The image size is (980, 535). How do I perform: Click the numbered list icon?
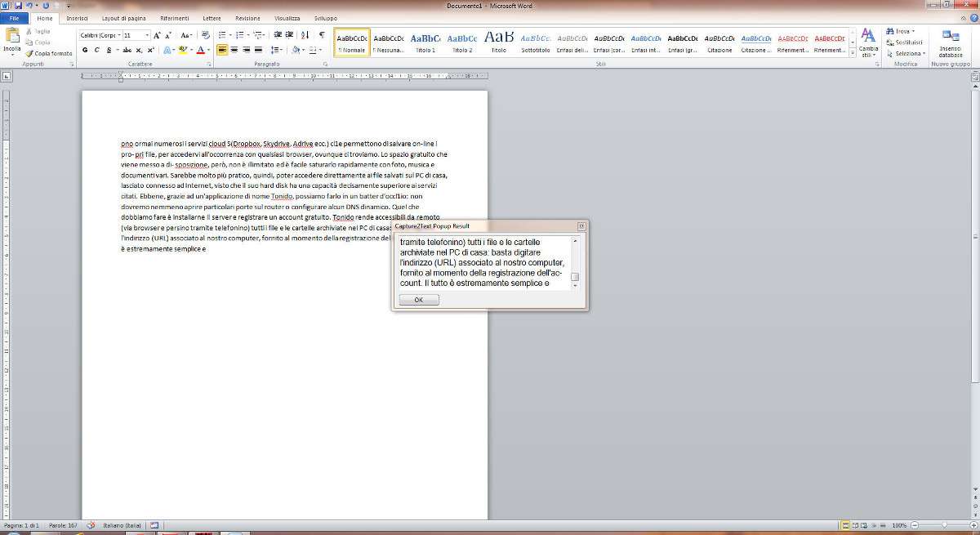click(x=240, y=35)
